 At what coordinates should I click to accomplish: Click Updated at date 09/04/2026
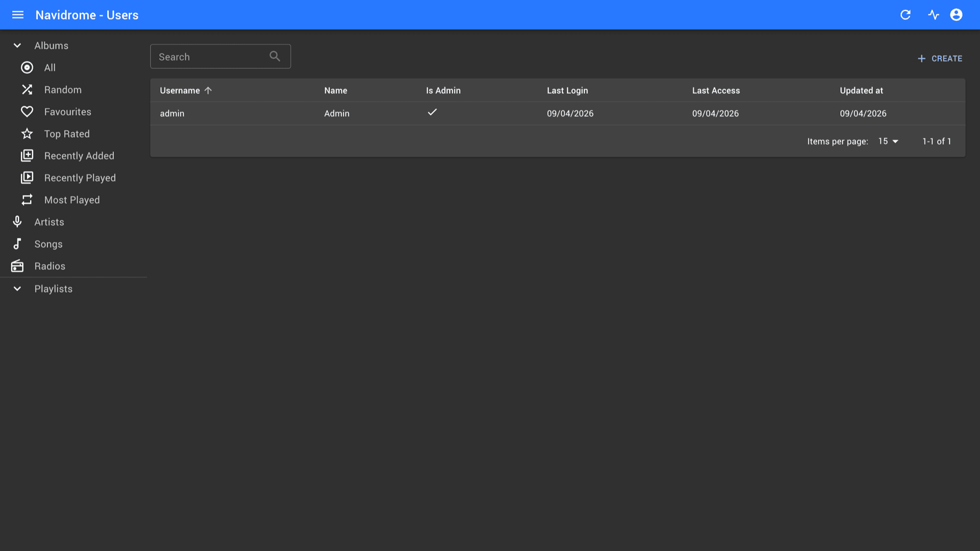click(863, 113)
